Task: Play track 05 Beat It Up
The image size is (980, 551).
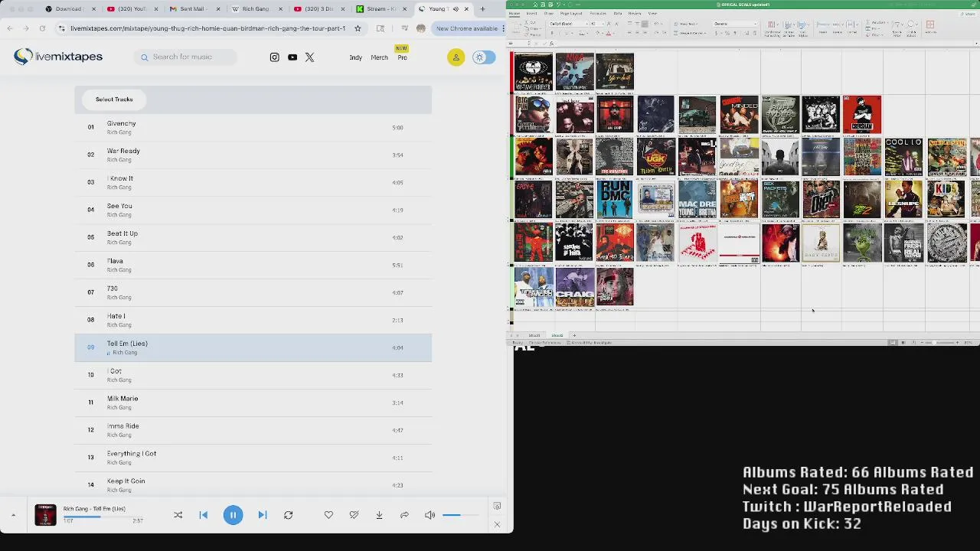Action: (x=253, y=237)
